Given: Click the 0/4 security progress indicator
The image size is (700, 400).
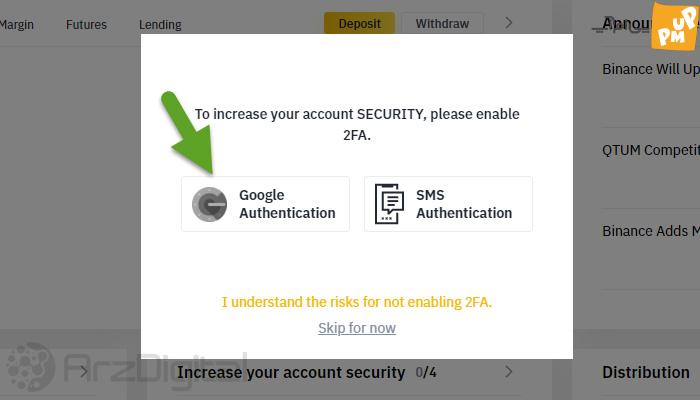Looking at the screenshot, I should 426,372.
